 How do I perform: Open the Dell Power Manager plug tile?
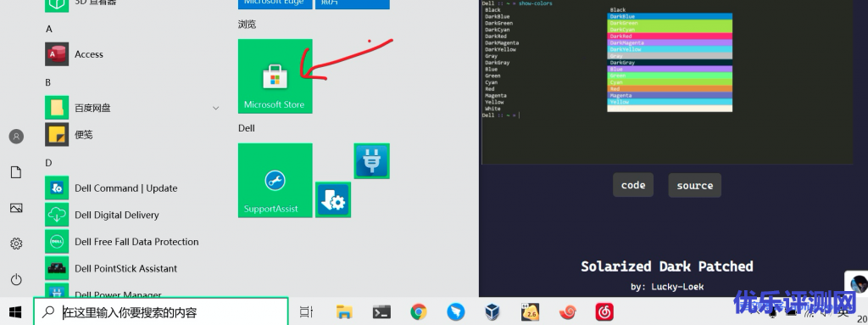click(371, 161)
